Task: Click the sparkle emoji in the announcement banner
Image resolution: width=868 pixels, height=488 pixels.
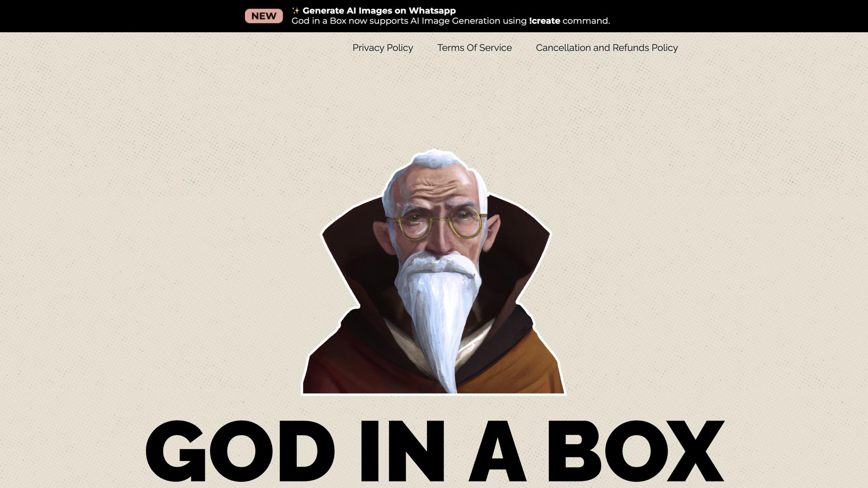Action: click(296, 10)
